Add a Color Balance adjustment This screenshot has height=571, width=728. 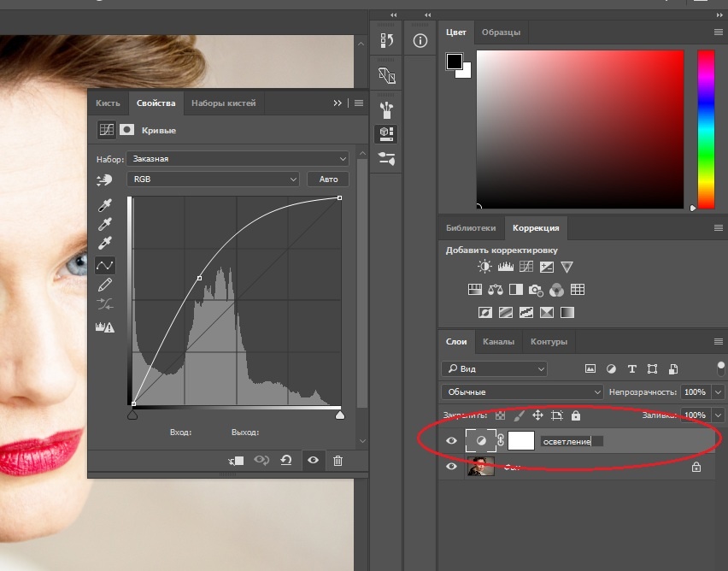[496, 290]
